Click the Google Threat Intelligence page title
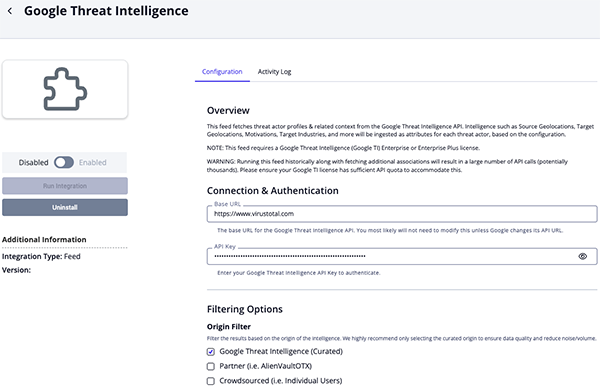Image resolution: width=600 pixels, height=388 pixels. pos(106,11)
